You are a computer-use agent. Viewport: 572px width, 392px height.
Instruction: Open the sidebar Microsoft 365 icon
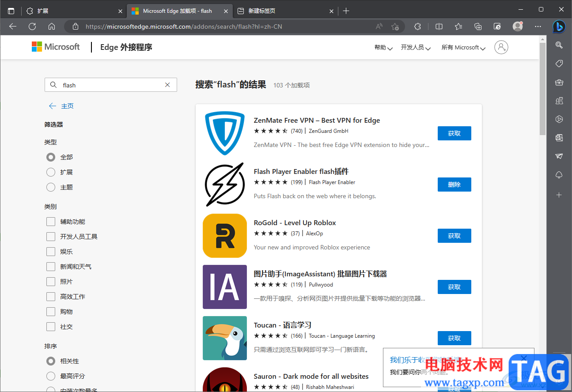559,119
